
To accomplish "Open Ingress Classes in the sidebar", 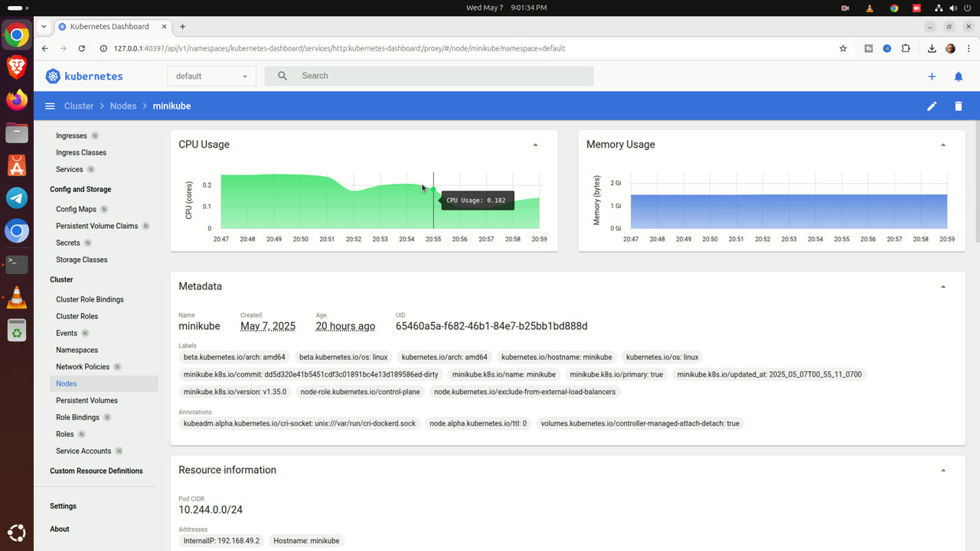I will click(x=81, y=152).
